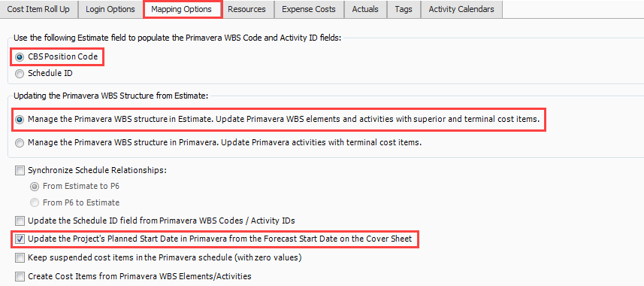Click the Synchronize Schedule Relationships label text
Viewport: 644px width, 286px height.
[x=97, y=170]
